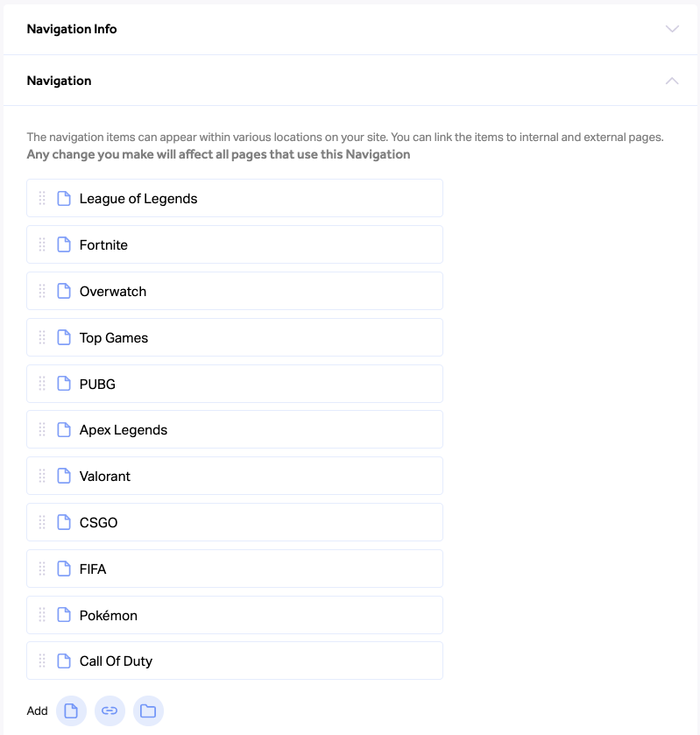The image size is (700, 735).
Task: Click the drag handle beside CSGO
Action: [42, 522]
